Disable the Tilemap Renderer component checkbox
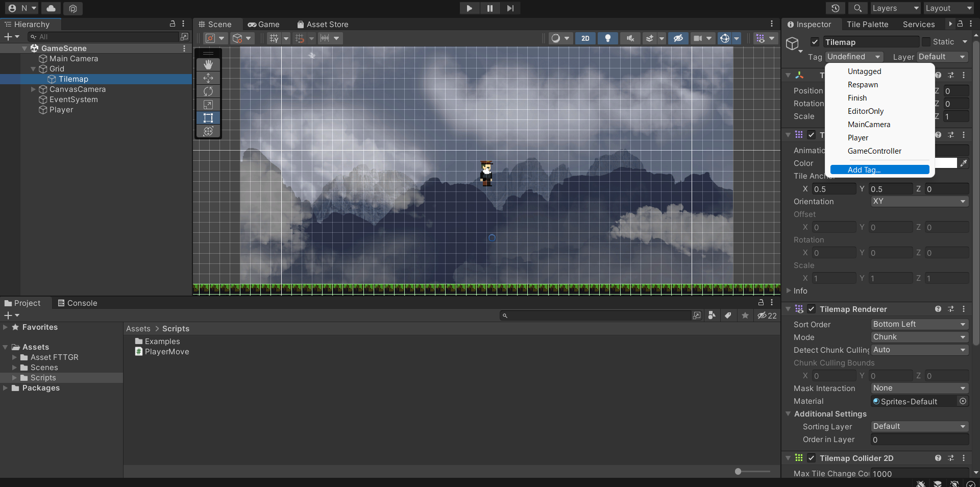 pyautogui.click(x=812, y=309)
